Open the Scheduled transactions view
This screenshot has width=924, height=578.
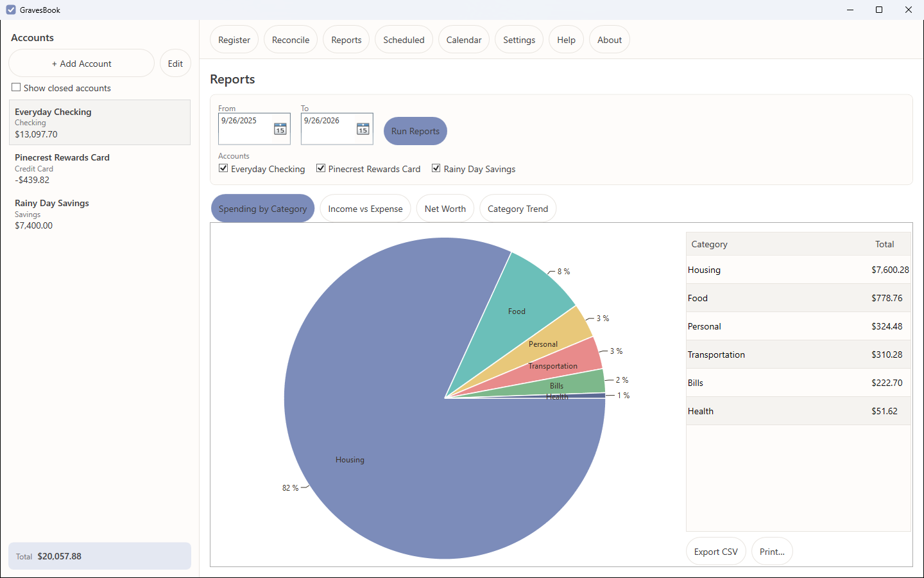[404, 40]
